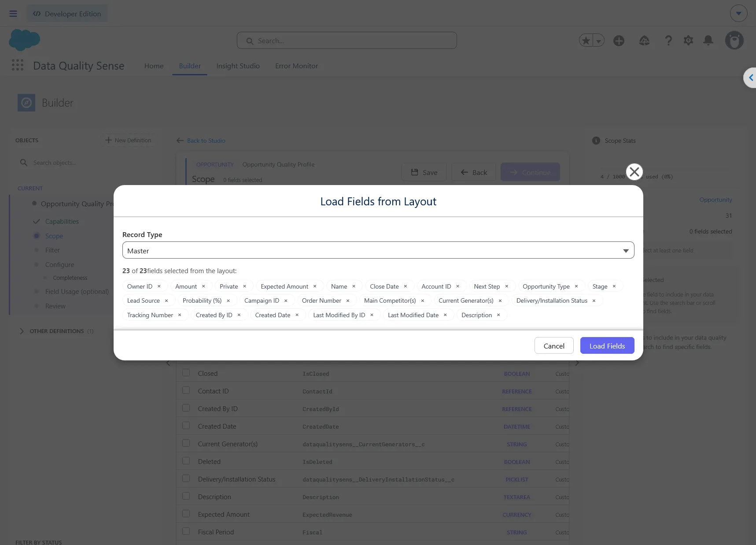
Task: Check the Created By ID checkbox
Action: (186, 408)
